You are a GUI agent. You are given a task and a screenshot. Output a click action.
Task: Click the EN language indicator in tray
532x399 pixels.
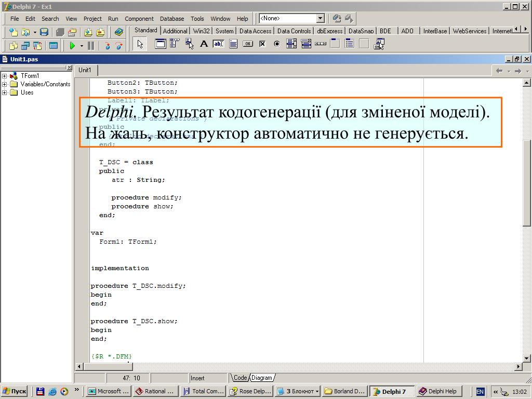coord(480,392)
